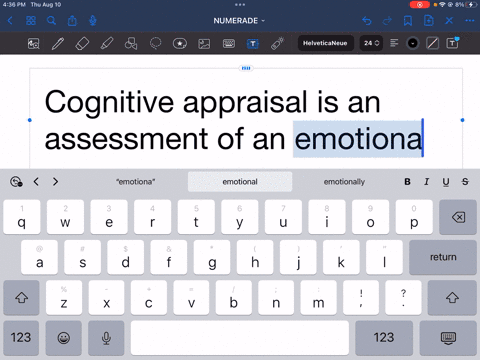Tap the text box top resize handle
Image resolution: width=480 pixels, height=360 pixels.
tap(246, 68)
